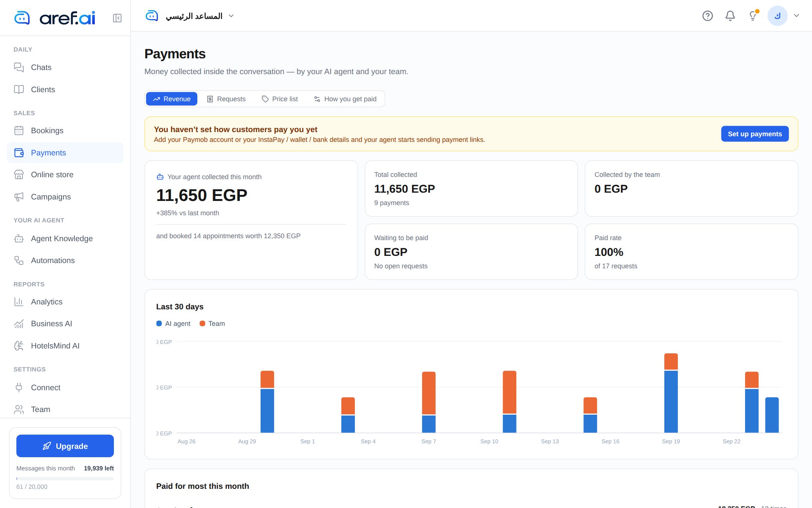Screen dimensions: 812x508
Task: Open Connect settings
Action: coord(65,388)
